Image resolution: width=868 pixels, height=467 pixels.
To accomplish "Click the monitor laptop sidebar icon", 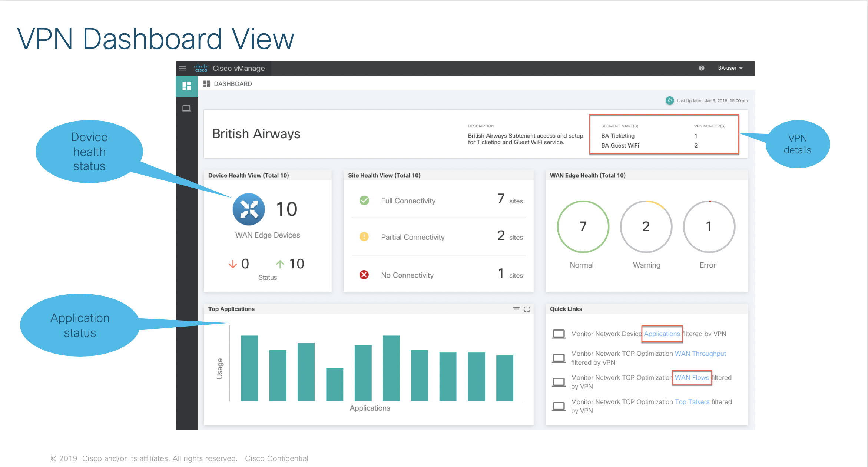I will coord(186,108).
